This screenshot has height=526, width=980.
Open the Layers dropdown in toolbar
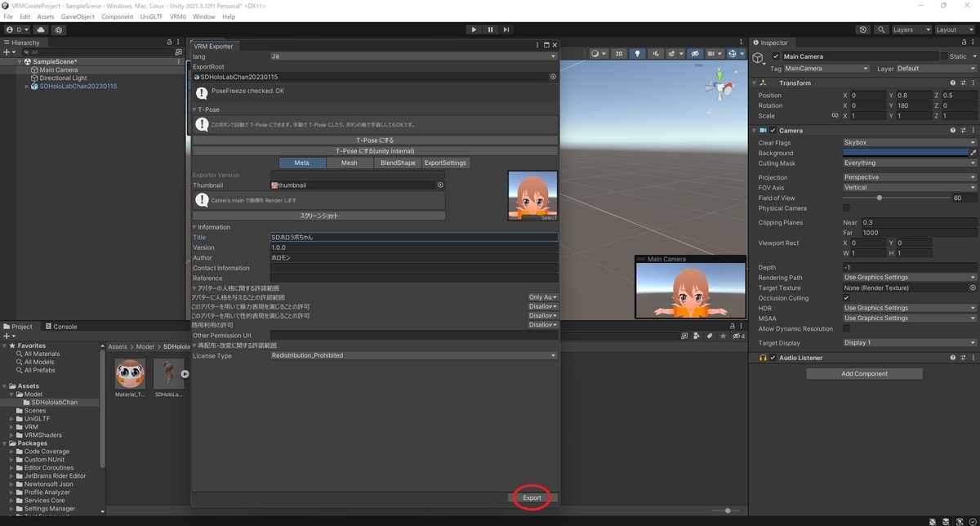point(911,29)
